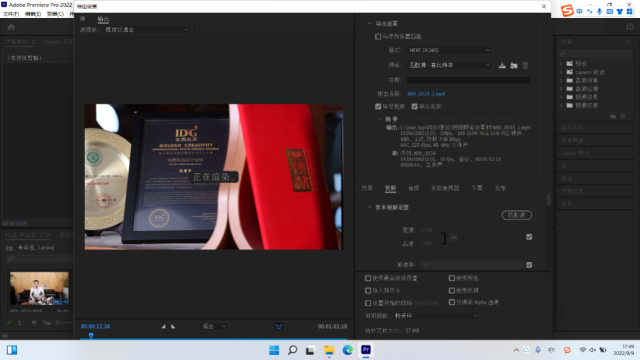The width and height of the screenshot is (640, 360).
Task: Select the MVI_0034 clip thumbnail in project panel
Action: (x=39, y=288)
